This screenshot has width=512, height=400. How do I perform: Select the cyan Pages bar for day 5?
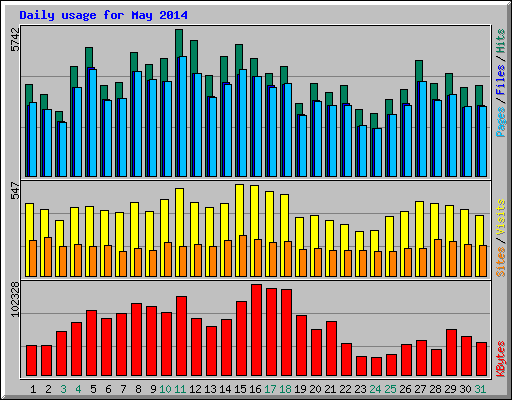(x=93, y=123)
